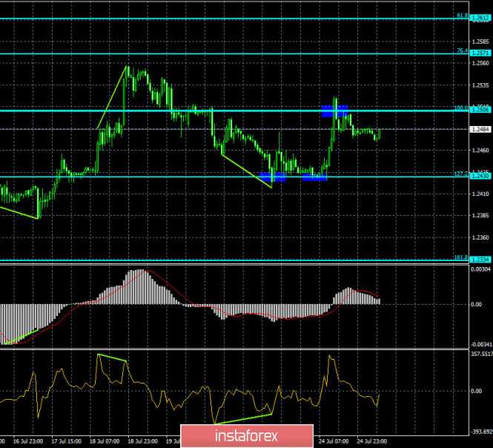
Task: Select the 1.2430 price label
Action: (480, 176)
